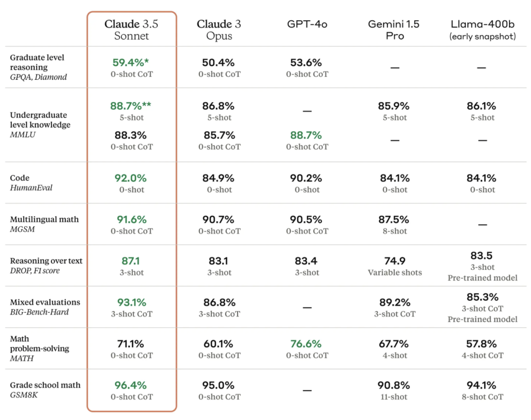Image resolution: width=531 pixels, height=420 pixels.
Task: Click the Gemini 1.5 Pro column header
Action: tap(394, 29)
